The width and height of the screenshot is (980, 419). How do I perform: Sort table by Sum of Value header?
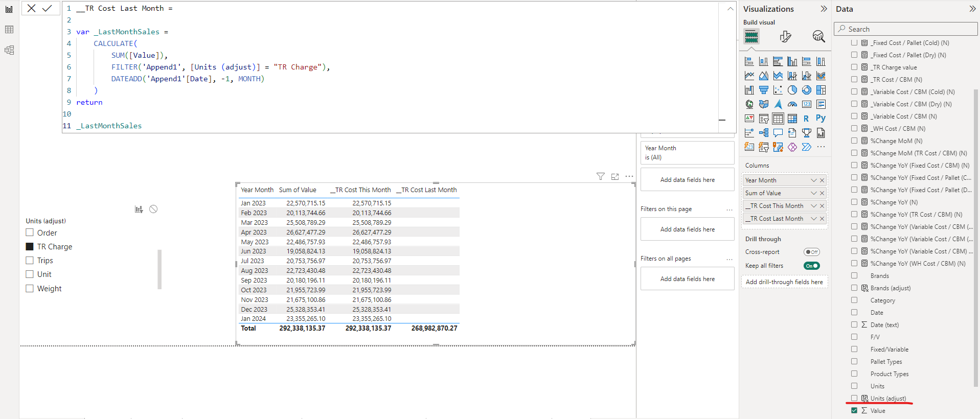tap(298, 190)
